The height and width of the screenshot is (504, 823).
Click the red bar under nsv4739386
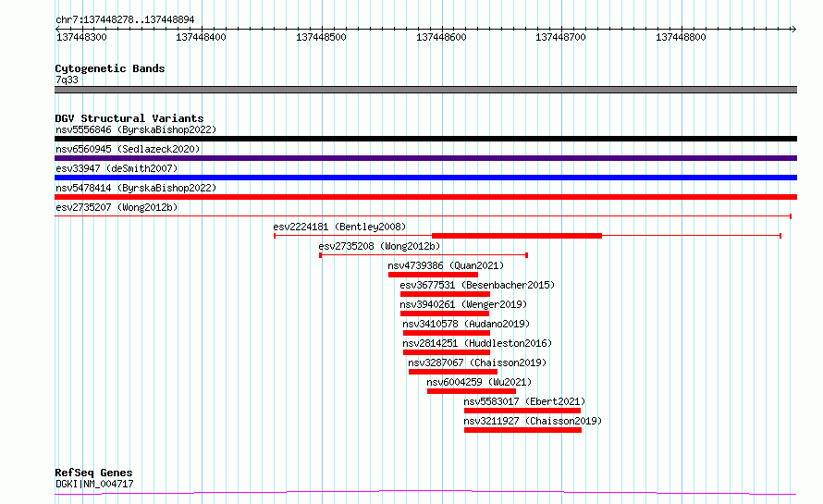(433, 275)
